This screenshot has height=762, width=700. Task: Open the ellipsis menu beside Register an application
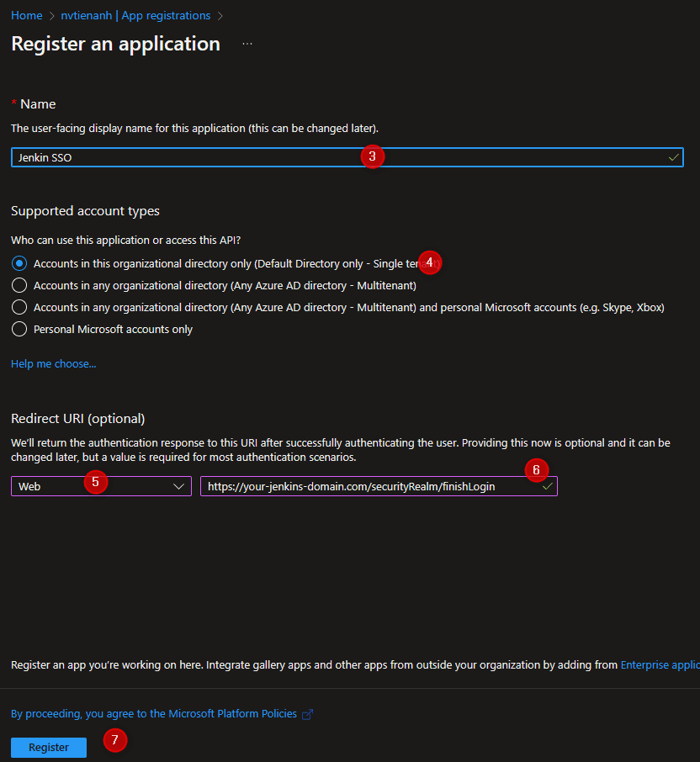coord(247,44)
